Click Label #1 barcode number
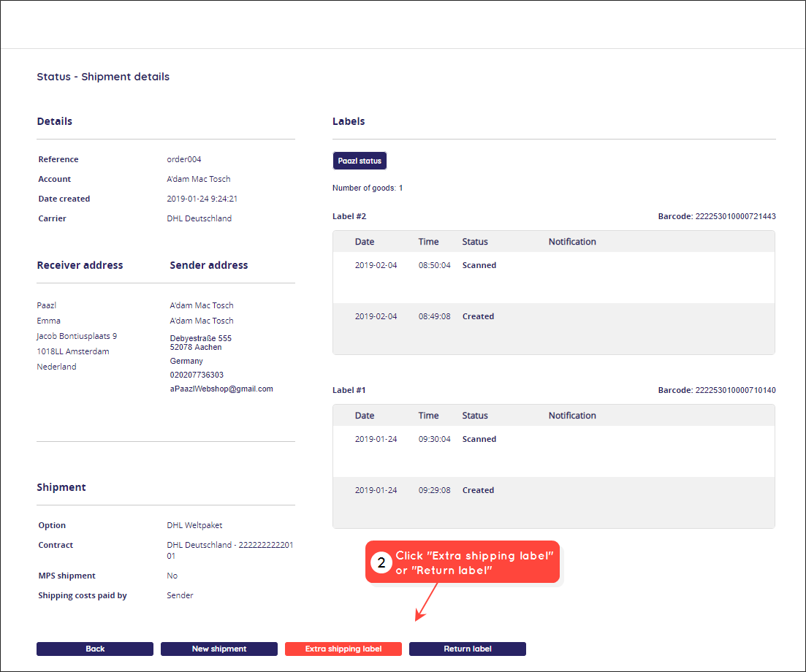Screen dimensions: 806x672 coord(736,390)
